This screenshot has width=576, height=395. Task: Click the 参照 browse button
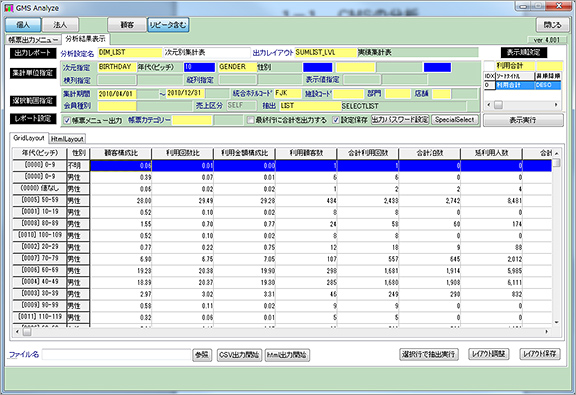pos(202,355)
